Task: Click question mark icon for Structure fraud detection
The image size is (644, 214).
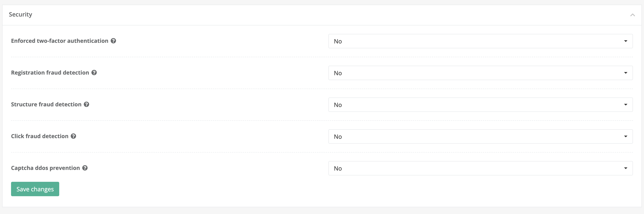Action: (87, 104)
